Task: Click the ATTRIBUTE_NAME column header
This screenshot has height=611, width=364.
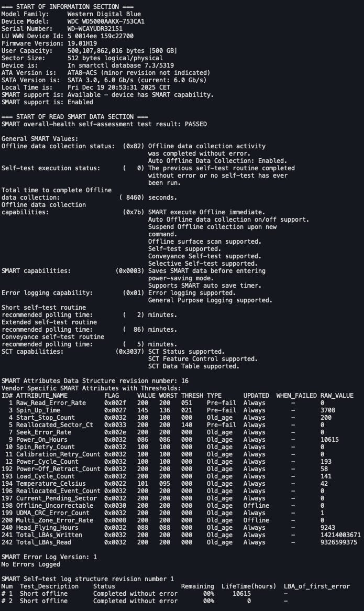Action: click(x=41, y=395)
